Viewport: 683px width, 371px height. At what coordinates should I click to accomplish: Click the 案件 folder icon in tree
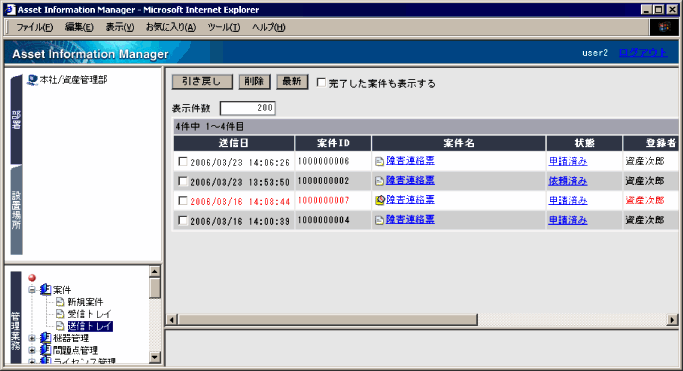point(46,290)
